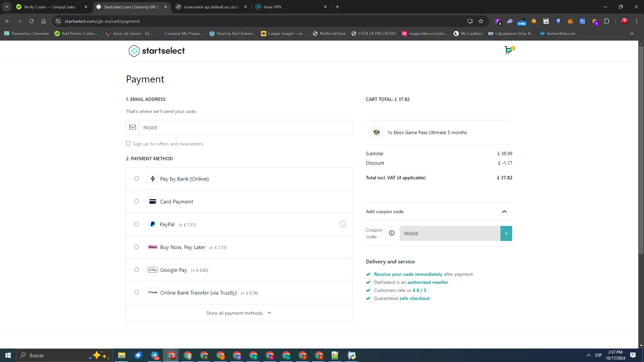Click the browser address bar URL
The image size is (644, 362).
(102, 21)
